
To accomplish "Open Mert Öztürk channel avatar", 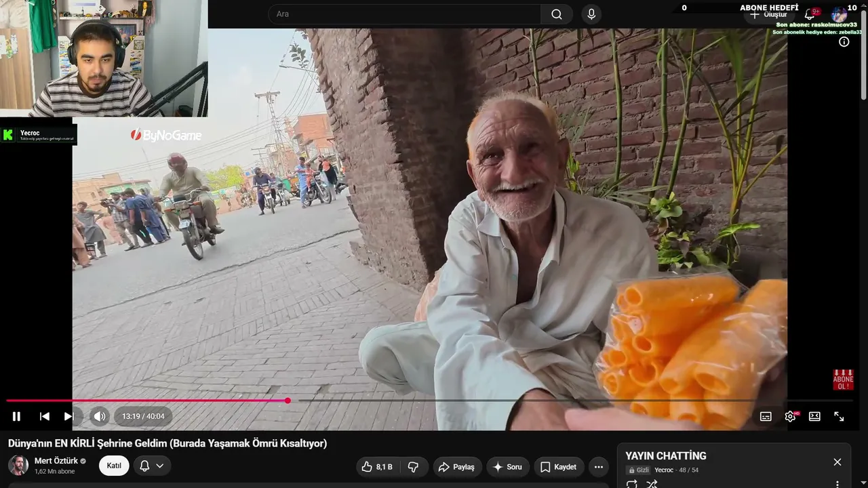I will [18, 466].
